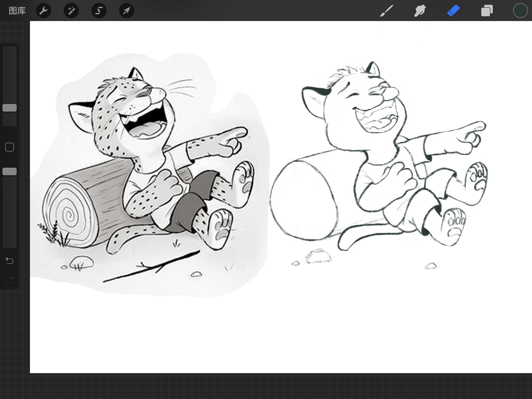Screen dimensions: 532x399
Task: Click the brush size slider handle
Action: pyautogui.click(x=10, y=108)
